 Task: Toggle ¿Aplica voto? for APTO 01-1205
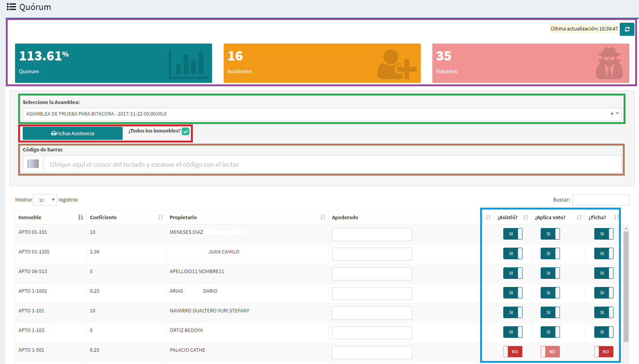click(550, 253)
